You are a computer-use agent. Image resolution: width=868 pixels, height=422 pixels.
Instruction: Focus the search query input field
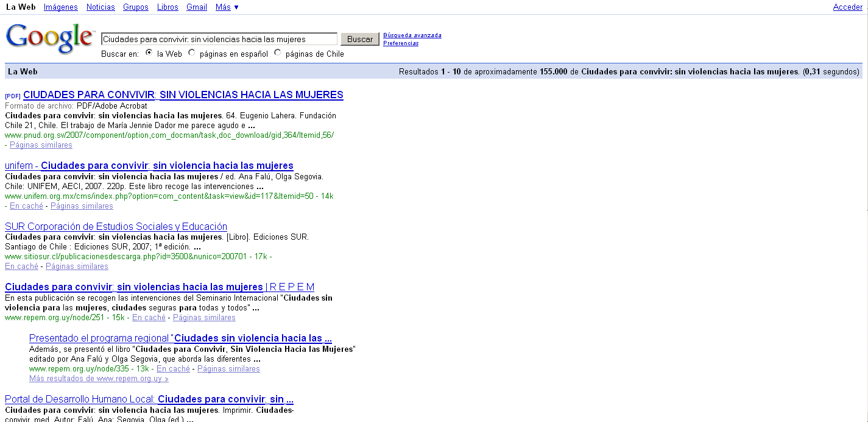click(219, 39)
